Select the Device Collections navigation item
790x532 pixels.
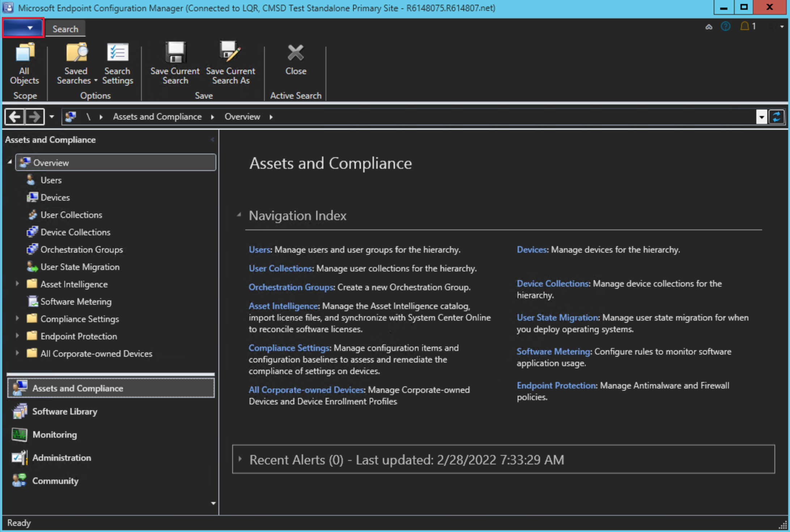(75, 232)
